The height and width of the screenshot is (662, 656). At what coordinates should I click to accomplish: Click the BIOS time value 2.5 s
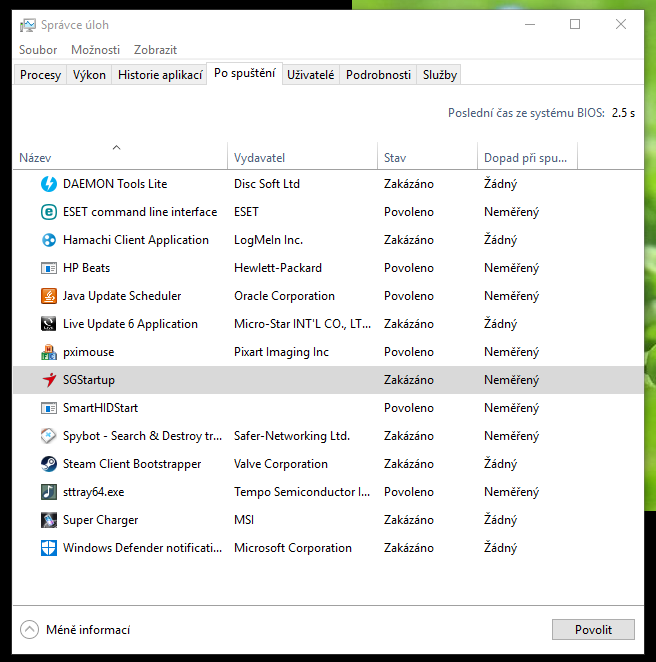(623, 113)
